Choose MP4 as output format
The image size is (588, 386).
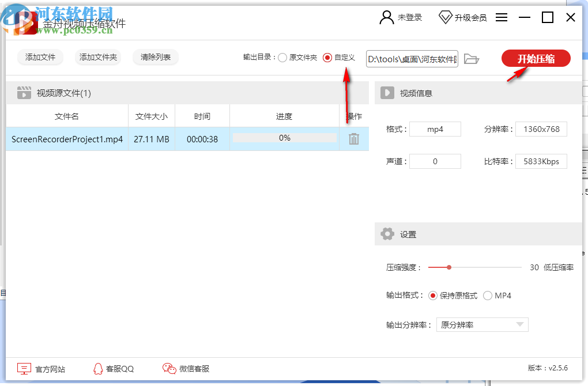point(487,295)
